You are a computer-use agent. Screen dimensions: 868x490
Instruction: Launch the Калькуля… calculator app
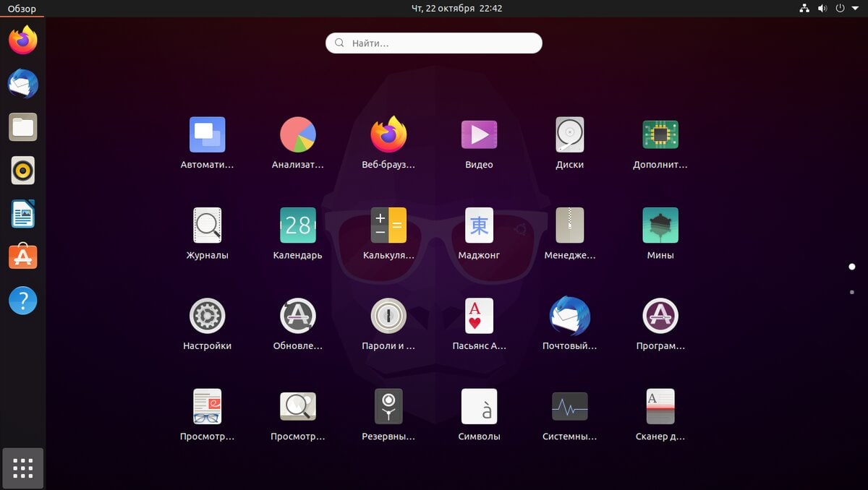click(x=388, y=225)
